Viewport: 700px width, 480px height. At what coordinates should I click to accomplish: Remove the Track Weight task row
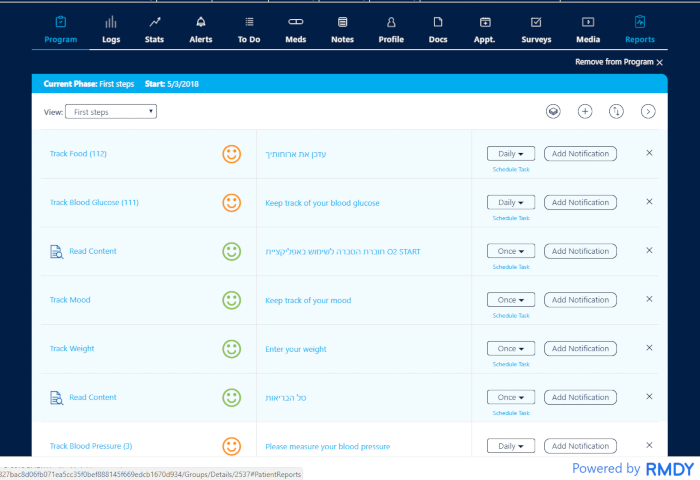pyautogui.click(x=649, y=349)
